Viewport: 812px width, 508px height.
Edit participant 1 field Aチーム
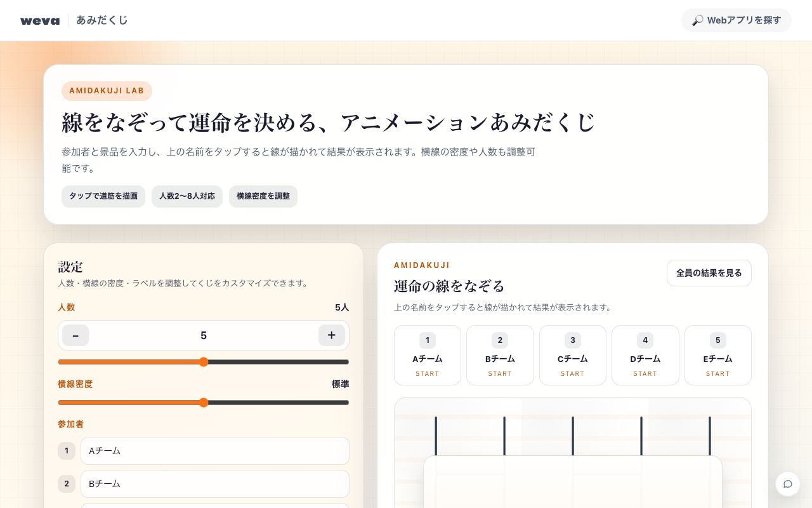point(215,451)
